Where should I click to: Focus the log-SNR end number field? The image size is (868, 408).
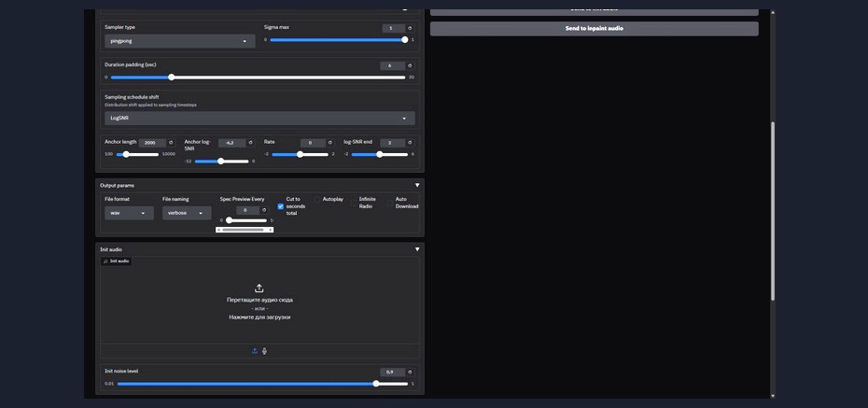[x=393, y=143]
